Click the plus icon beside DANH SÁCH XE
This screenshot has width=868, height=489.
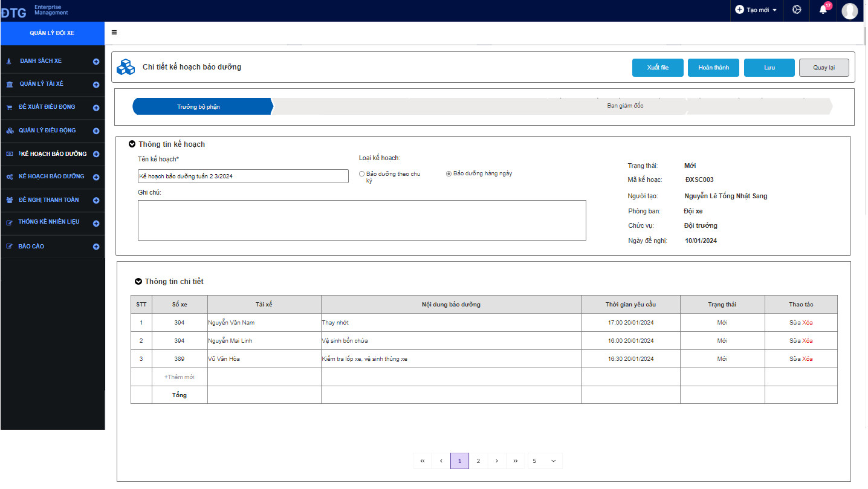pyautogui.click(x=96, y=62)
